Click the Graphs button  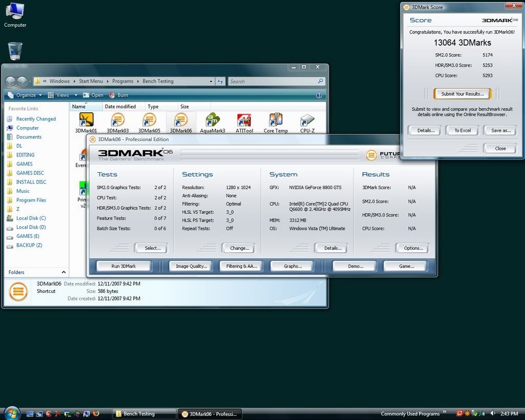pos(292,266)
